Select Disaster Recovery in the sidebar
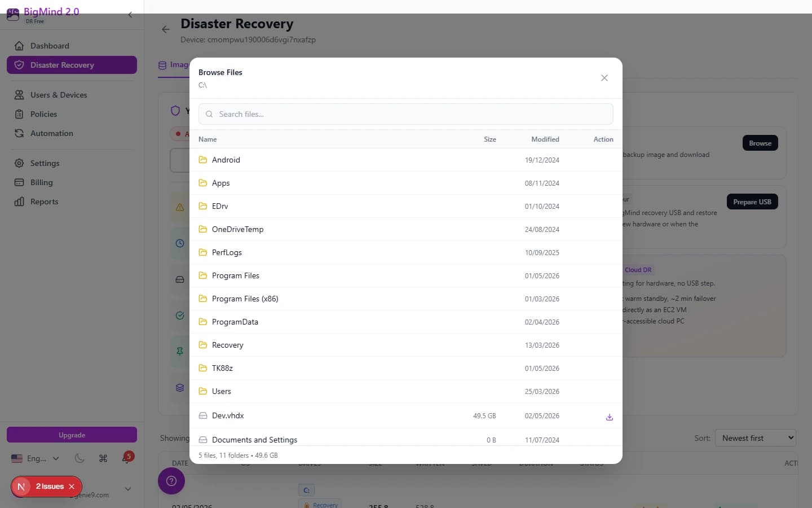 72,65
